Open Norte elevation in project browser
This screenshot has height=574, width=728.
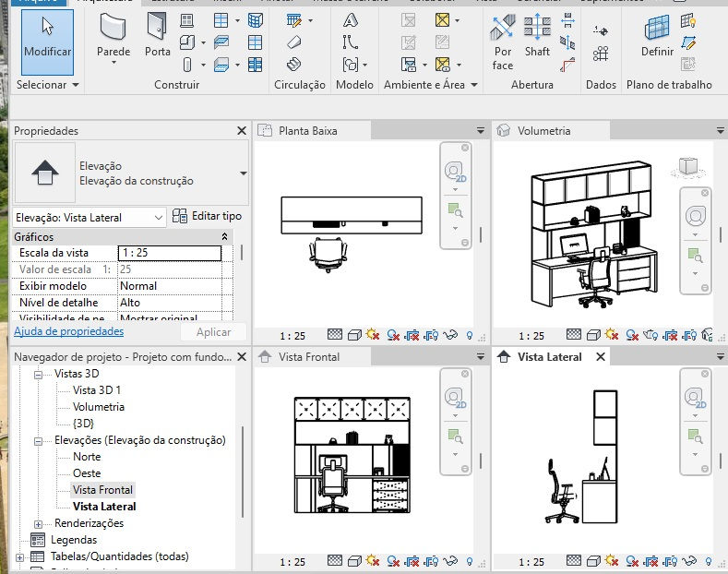[x=87, y=457]
